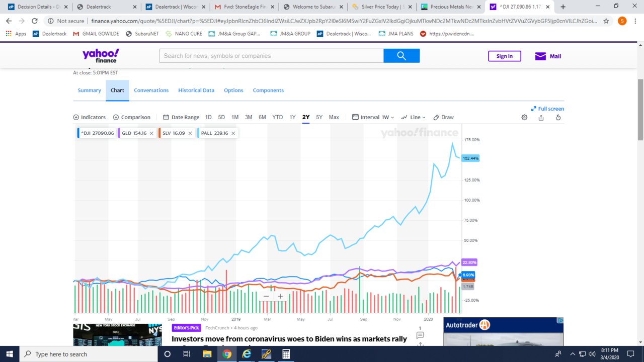Click the Yahoo Finance search field

pos(272,56)
